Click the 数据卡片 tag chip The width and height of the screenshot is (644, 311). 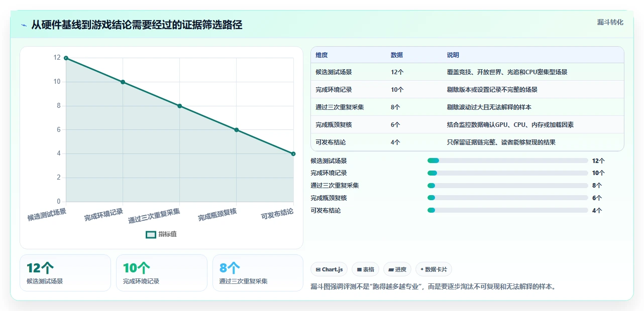pos(434,269)
